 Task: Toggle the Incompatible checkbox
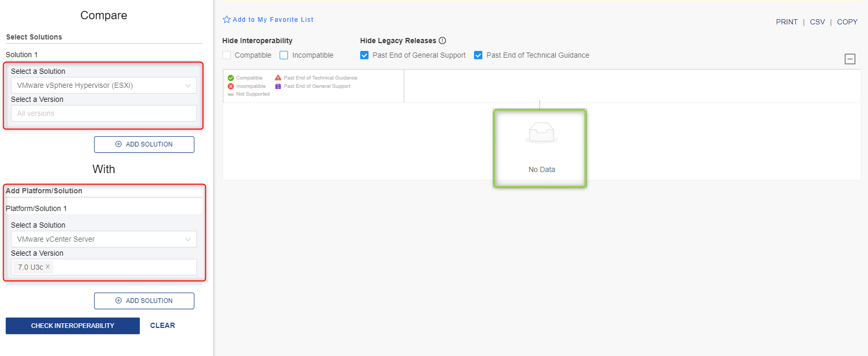click(x=284, y=55)
